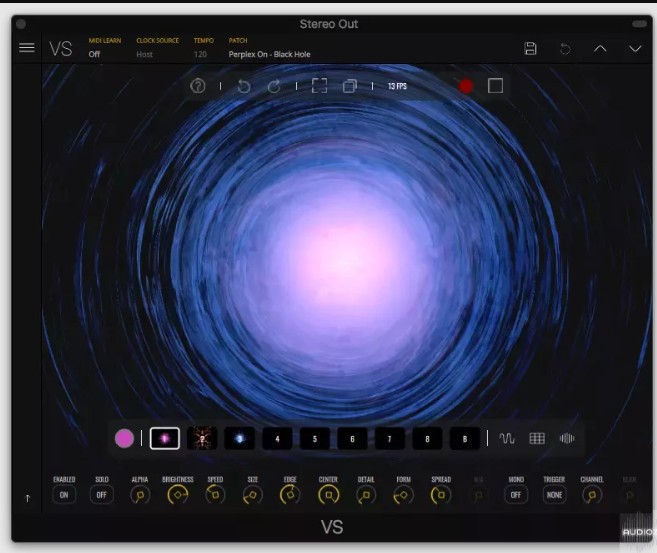Click the window close dot on title bar
Screen dimensions: 657x553
click(21, 24)
